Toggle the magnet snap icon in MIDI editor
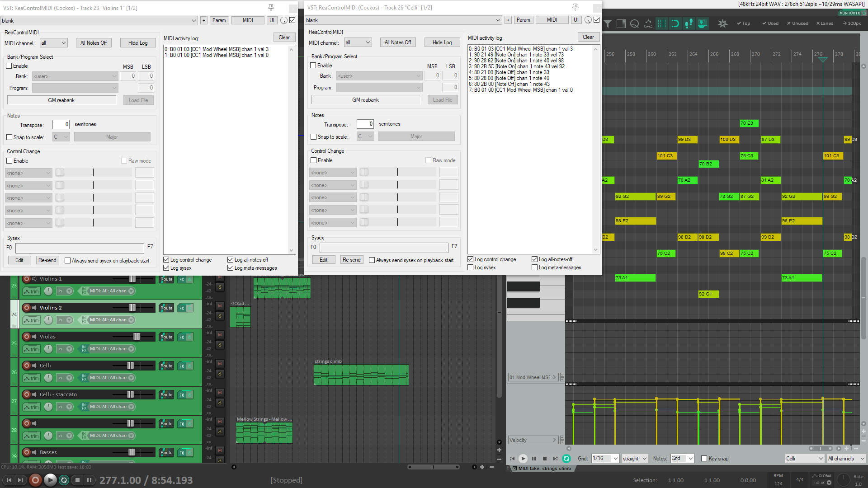 click(675, 23)
